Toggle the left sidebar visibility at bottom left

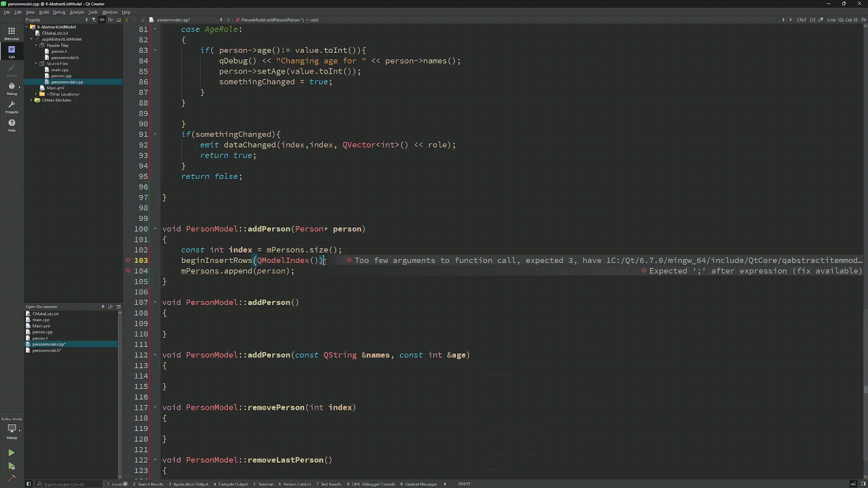click(28, 484)
